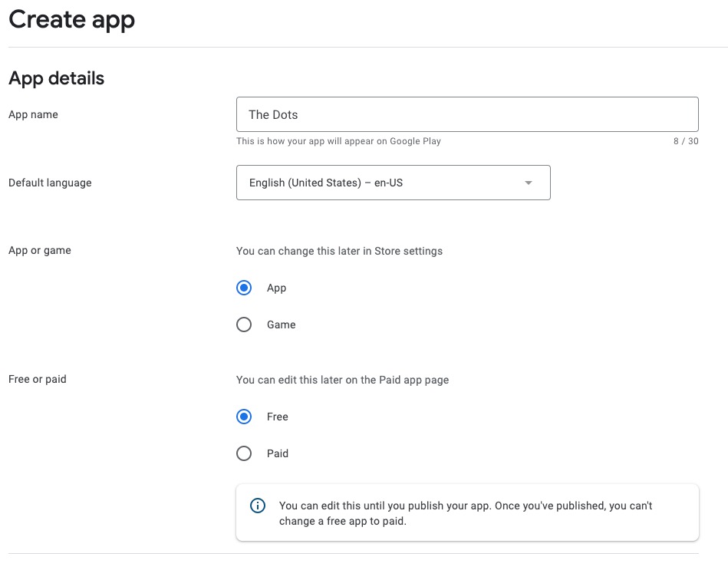This screenshot has height=570, width=728.
Task: Select the Game radio button
Action: tap(244, 325)
